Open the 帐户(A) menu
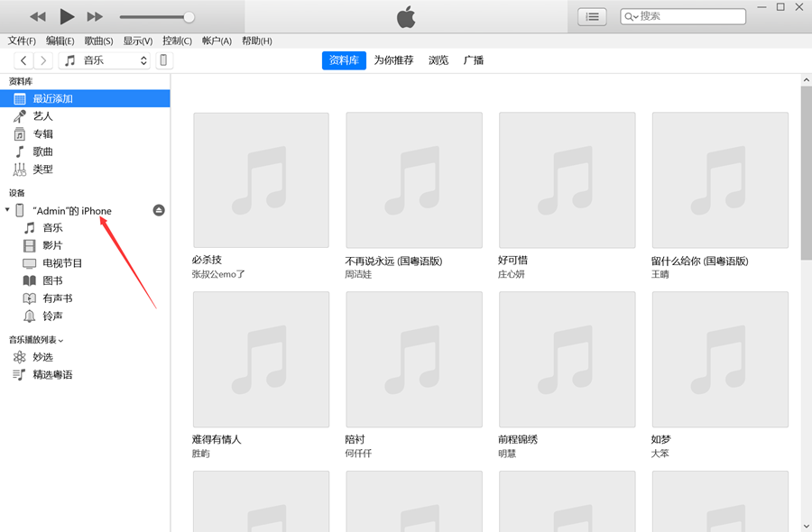812x532 pixels. click(x=217, y=41)
